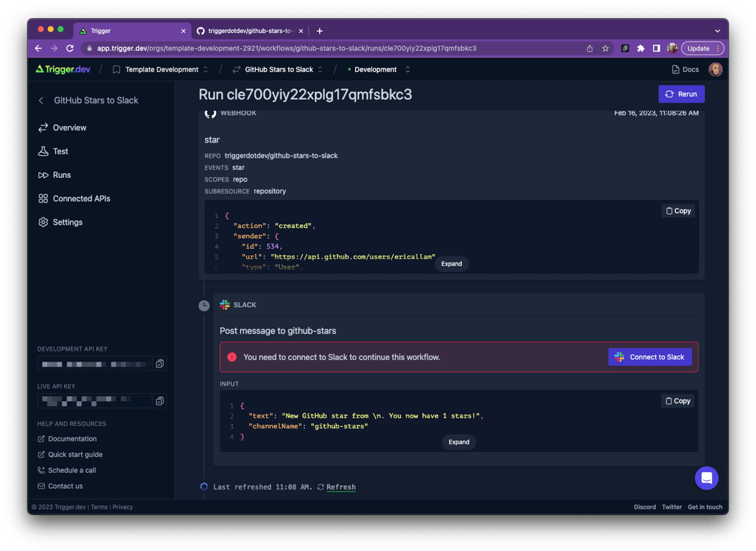Screen dimensions: 756x551
Task: Click the clock status icon on the timeline
Action: coord(204,305)
